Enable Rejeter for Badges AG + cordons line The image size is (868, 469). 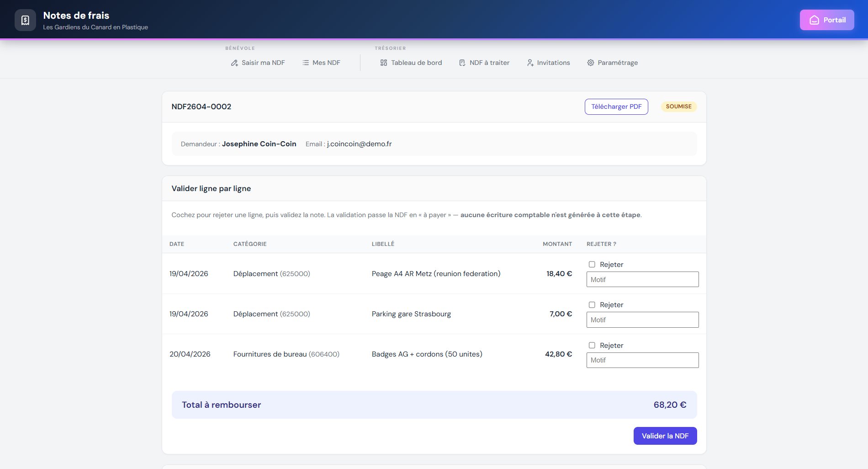592,346
